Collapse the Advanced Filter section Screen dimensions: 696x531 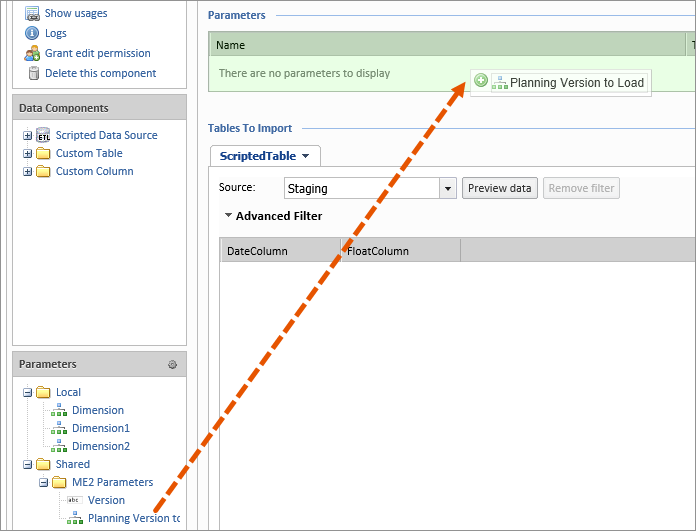click(x=228, y=215)
